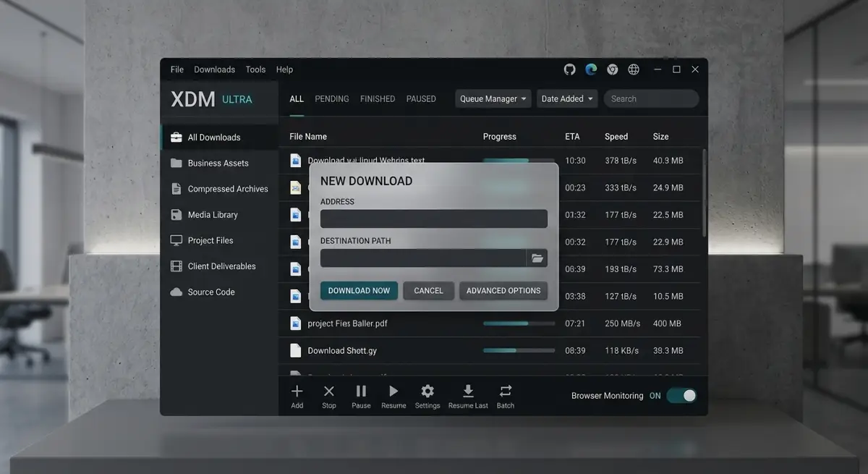
Task: Select Business Assets category
Action: point(219,163)
